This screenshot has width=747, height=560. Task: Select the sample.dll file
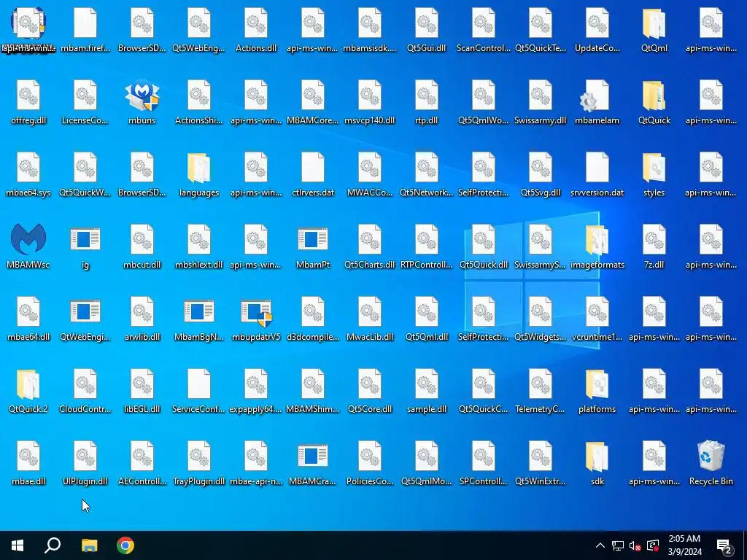(426, 384)
